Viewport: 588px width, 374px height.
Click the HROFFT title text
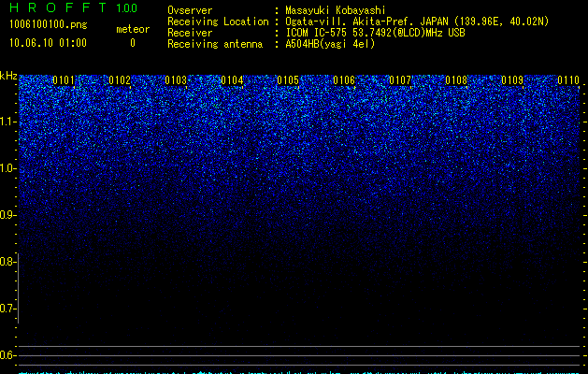coord(58,7)
